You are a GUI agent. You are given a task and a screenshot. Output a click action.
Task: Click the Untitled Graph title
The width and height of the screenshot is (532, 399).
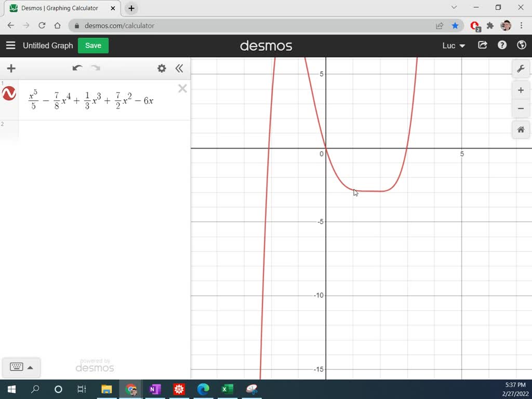point(48,46)
